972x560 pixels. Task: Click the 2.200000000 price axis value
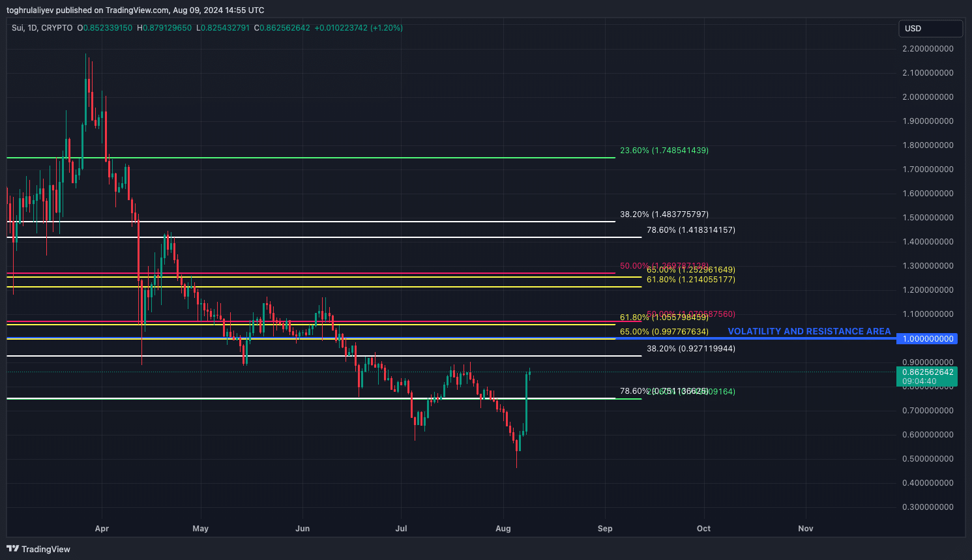928,49
